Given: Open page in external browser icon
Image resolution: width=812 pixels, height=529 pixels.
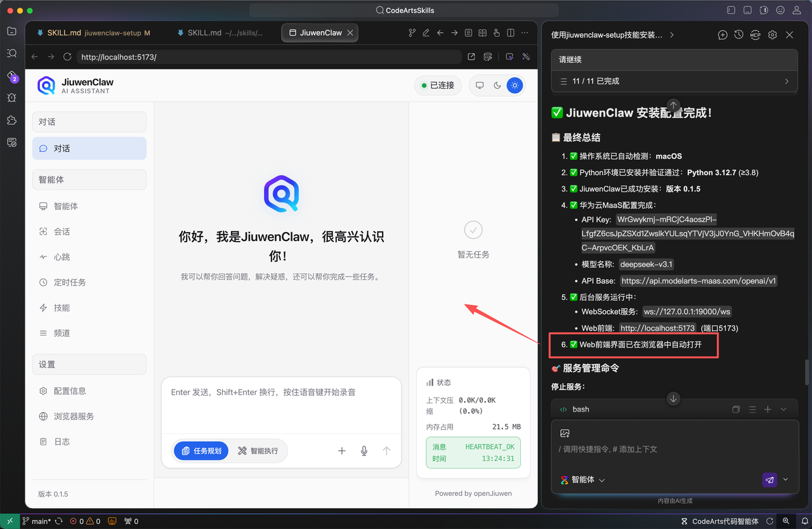Looking at the screenshot, I should [471, 57].
